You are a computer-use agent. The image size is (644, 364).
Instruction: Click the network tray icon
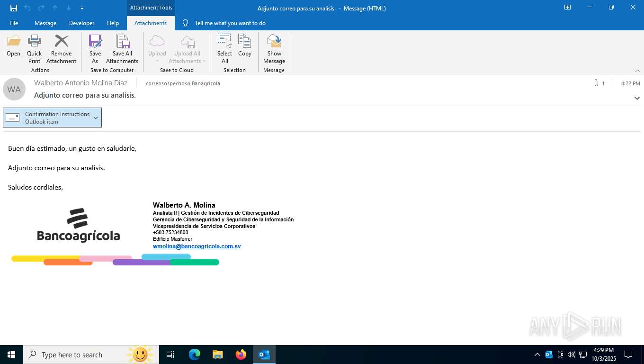[x=583, y=355]
